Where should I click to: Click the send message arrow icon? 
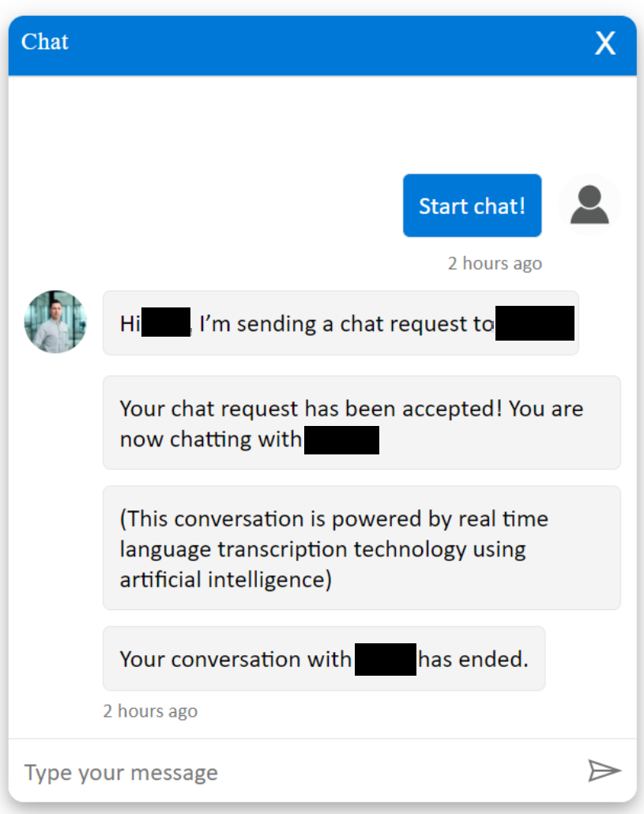pyautogui.click(x=604, y=771)
